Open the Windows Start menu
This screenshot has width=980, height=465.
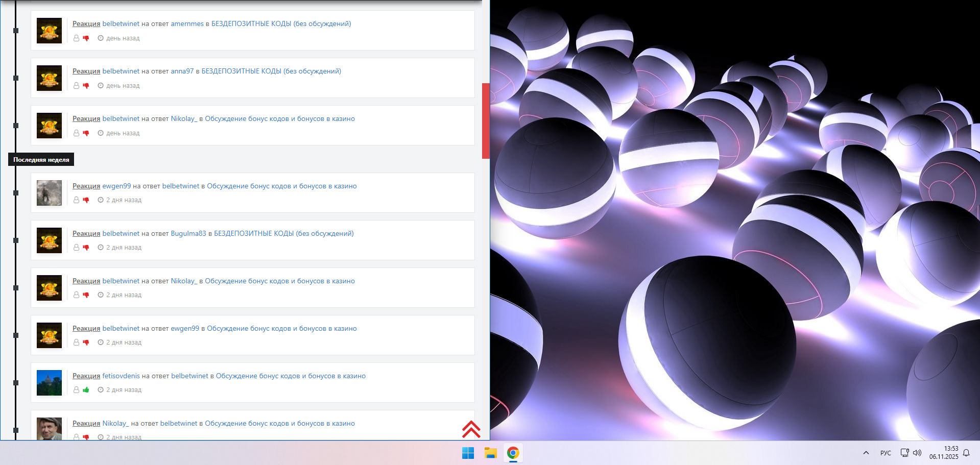[468, 453]
